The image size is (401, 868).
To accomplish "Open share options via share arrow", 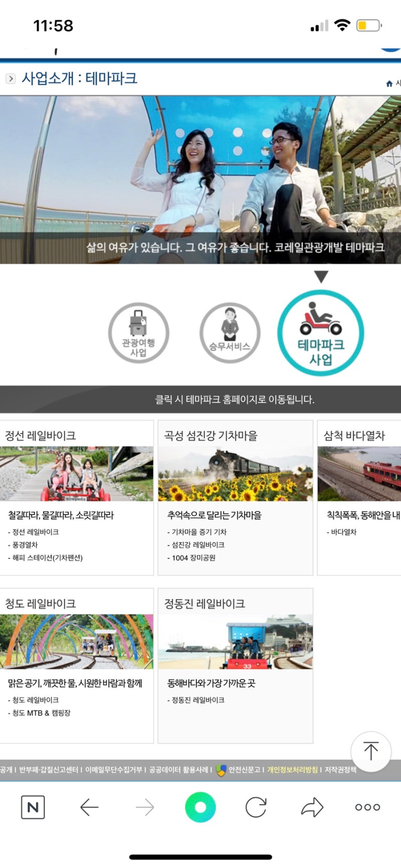I will pos(312,807).
